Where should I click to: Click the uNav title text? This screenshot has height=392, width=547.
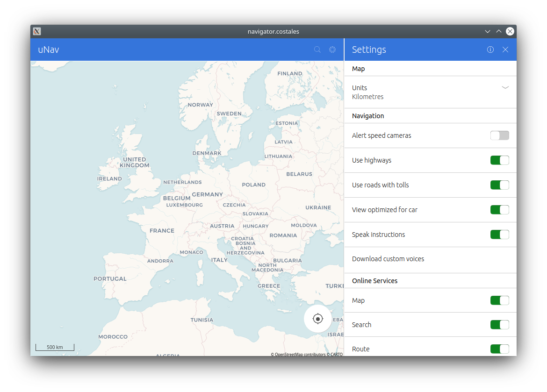click(x=49, y=50)
